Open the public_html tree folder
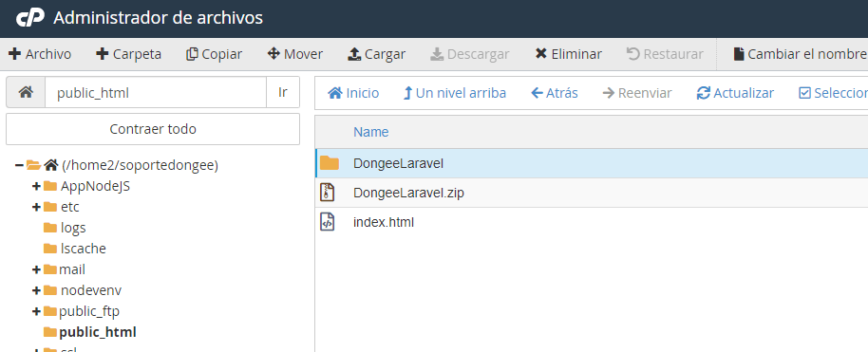 coord(98,332)
